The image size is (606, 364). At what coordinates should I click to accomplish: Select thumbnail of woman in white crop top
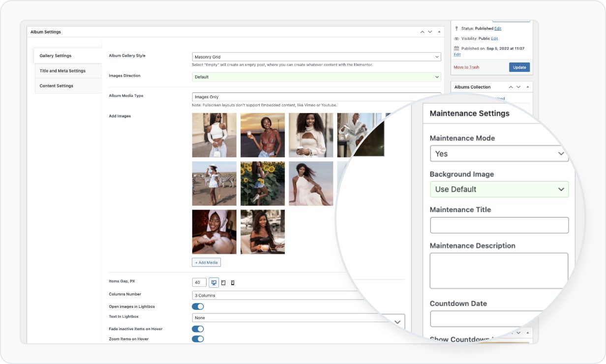tap(214, 135)
